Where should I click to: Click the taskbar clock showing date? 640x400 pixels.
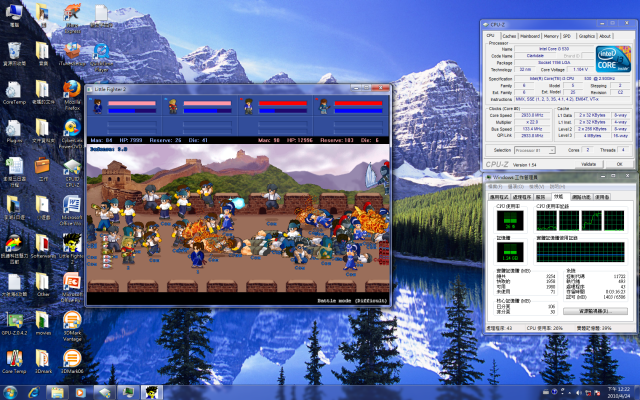[619, 393]
